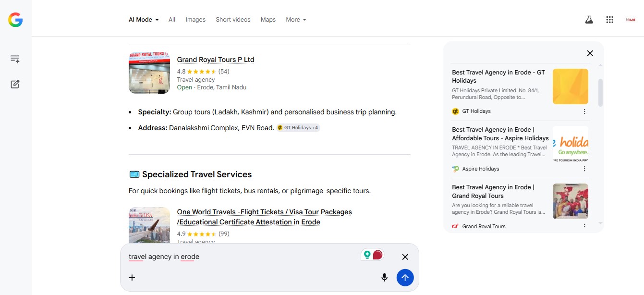Open the AI Mode dropdown
644x295 pixels.
click(x=144, y=20)
